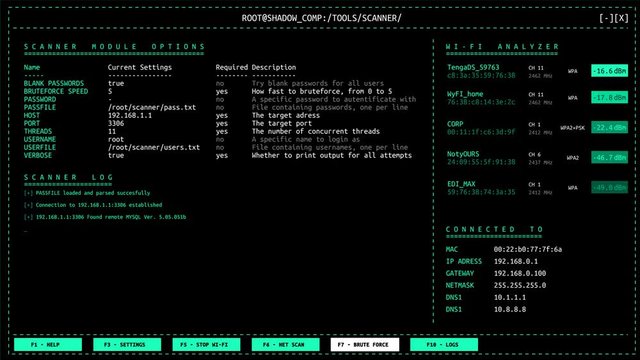This screenshot has height=360, width=640.
Task: Click 'Connection to 192.168.1.1:3306 established' log line
Action: (93, 205)
